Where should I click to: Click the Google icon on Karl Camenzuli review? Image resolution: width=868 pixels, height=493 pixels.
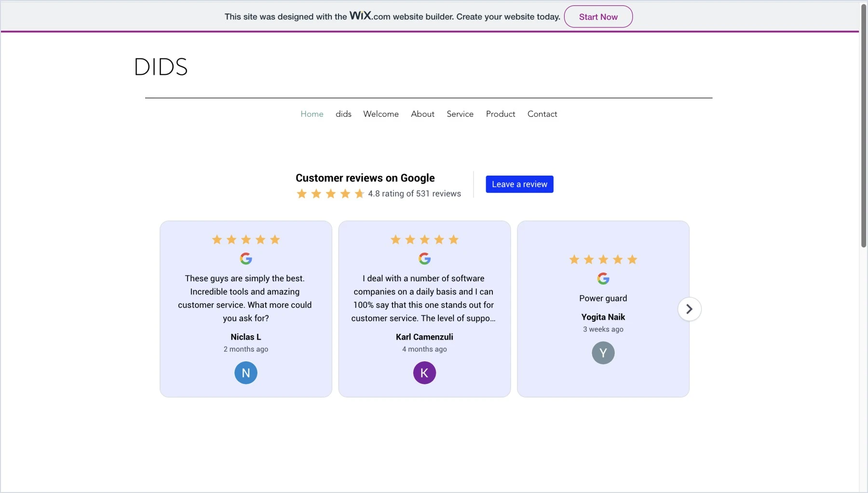pos(424,259)
